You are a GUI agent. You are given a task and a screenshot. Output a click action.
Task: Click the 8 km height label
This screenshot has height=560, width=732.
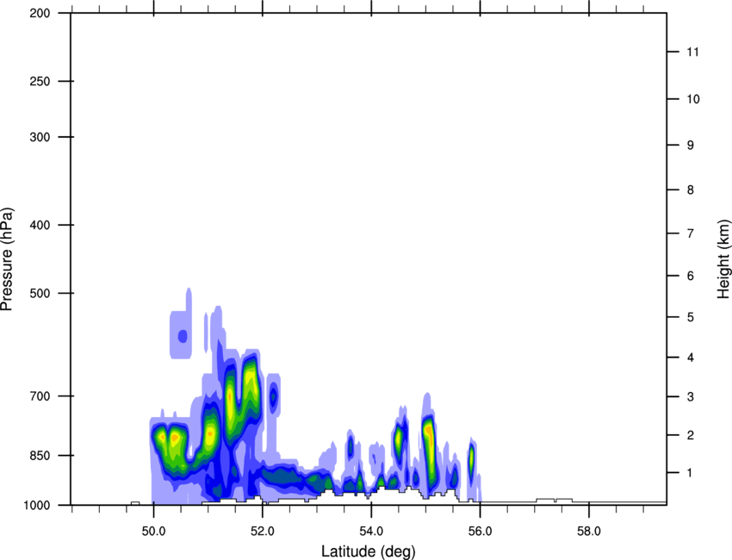point(691,190)
